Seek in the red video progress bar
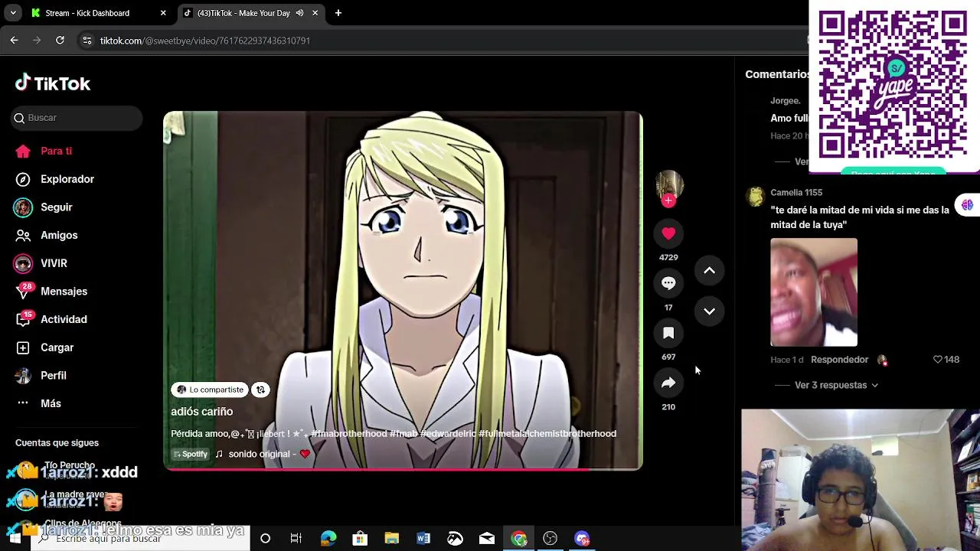This screenshot has width=980, height=551. (x=403, y=468)
